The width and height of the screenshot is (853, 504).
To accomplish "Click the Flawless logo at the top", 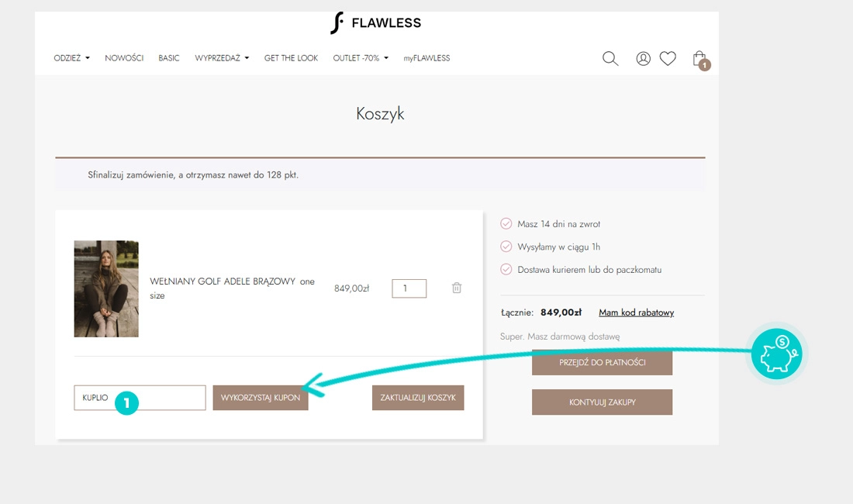I will coord(375,23).
